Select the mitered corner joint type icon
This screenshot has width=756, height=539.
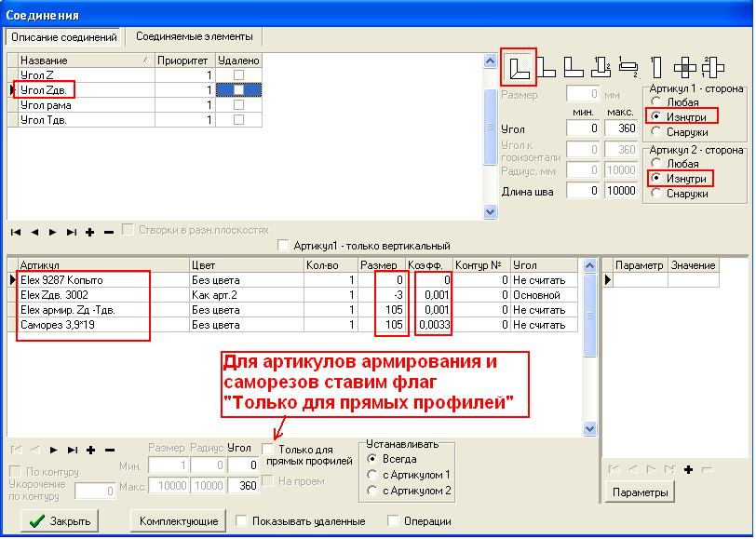click(519, 68)
